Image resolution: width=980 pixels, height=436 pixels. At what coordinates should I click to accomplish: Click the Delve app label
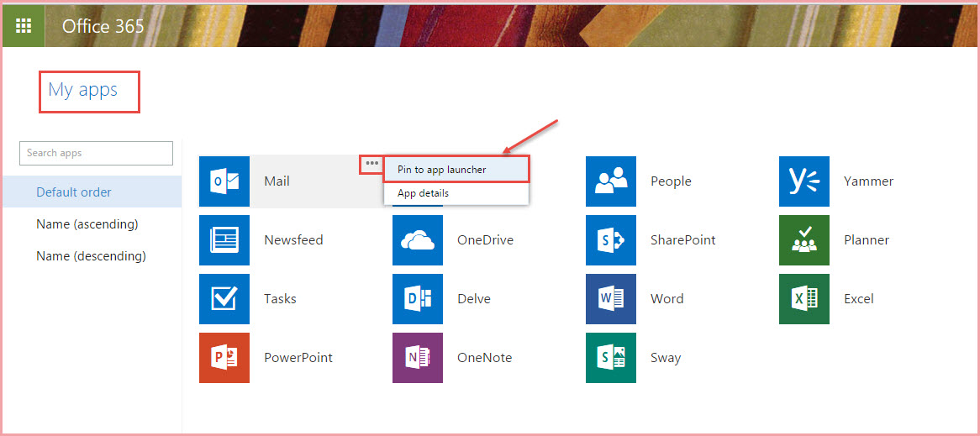pos(474,298)
